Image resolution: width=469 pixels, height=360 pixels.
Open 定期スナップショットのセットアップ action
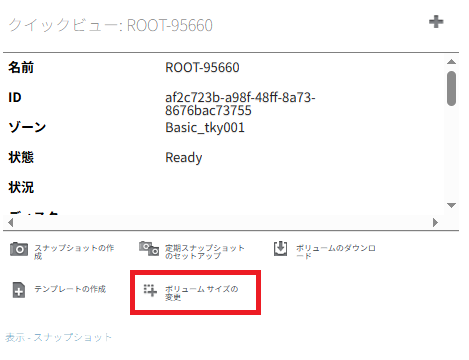click(205, 252)
